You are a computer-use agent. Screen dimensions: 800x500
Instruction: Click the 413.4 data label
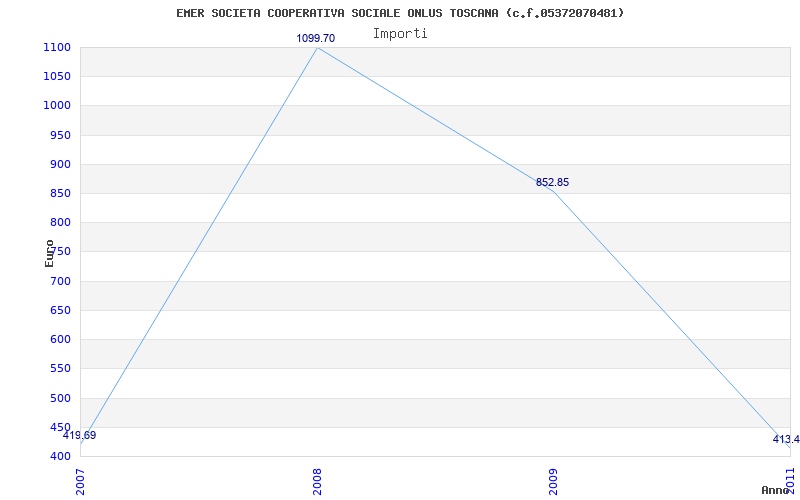786,439
